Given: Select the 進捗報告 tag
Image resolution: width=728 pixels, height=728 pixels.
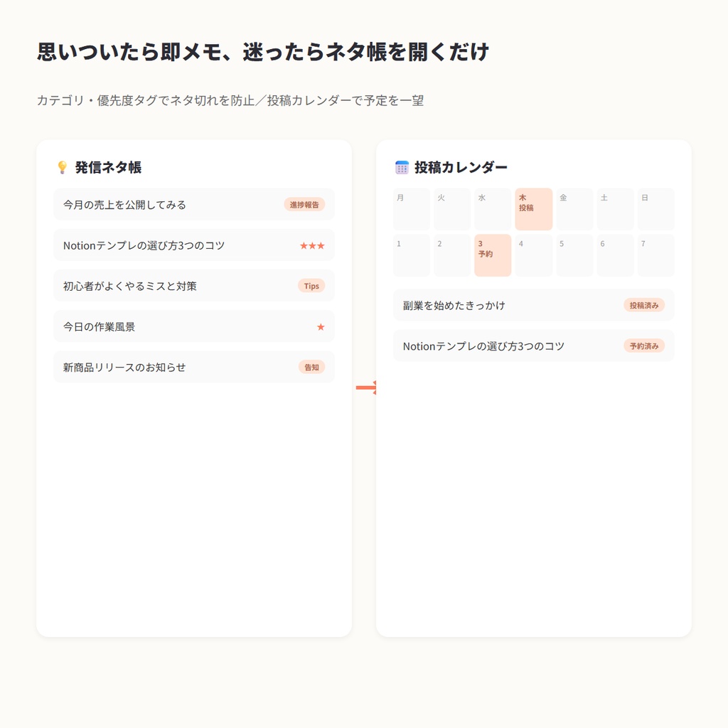Looking at the screenshot, I should 304,205.
